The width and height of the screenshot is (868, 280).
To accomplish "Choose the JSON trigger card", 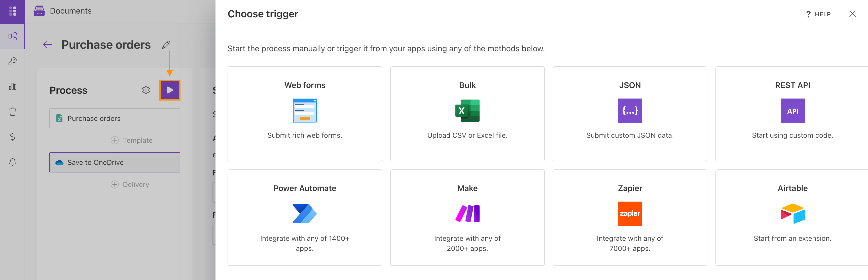I will coord(630,114).
